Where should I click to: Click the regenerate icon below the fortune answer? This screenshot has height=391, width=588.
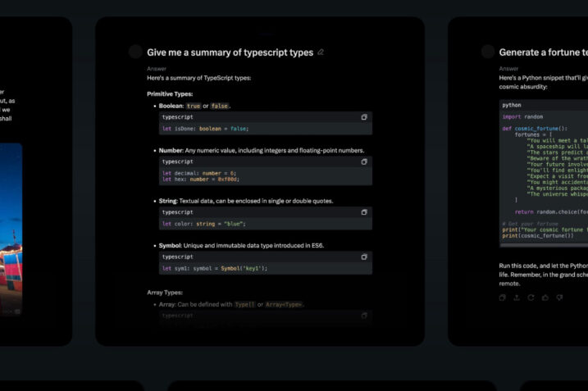tap(531, 298)
